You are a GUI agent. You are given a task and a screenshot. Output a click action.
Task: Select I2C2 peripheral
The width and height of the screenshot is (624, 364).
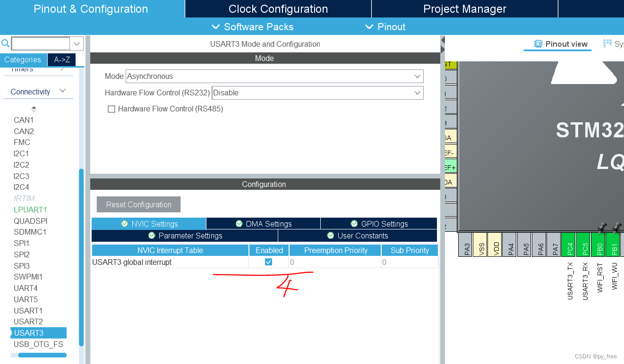point(21,165)
